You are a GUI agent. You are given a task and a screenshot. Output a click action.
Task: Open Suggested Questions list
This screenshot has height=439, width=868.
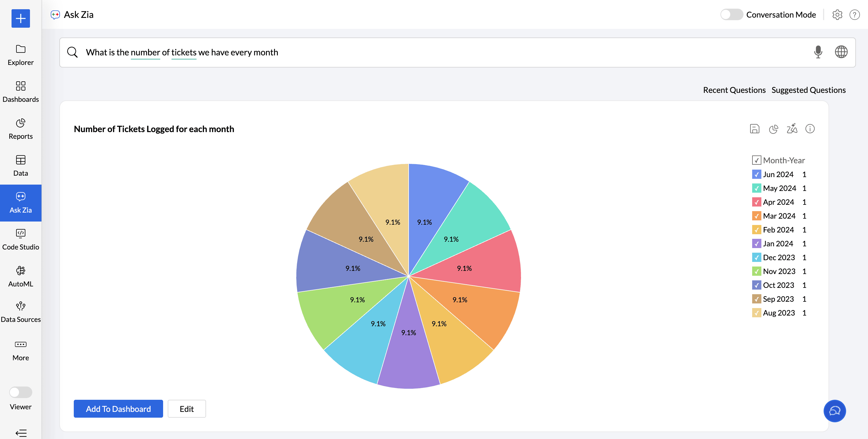(x=808, y=90)
